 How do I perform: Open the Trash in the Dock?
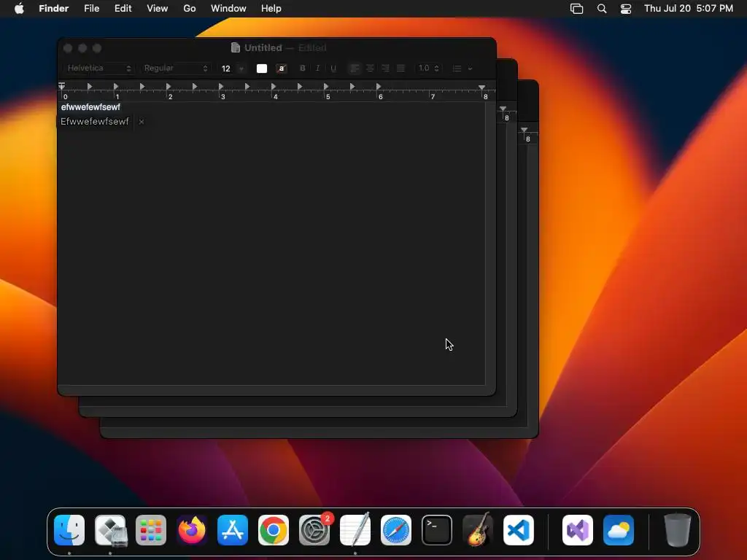(677, 530)
